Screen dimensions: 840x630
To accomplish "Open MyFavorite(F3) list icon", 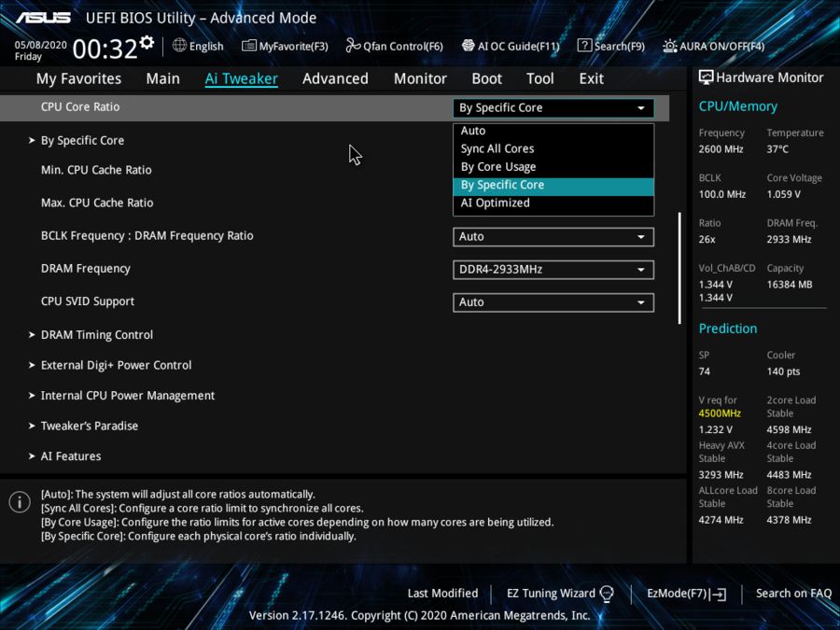I will [x=248, y=46].
